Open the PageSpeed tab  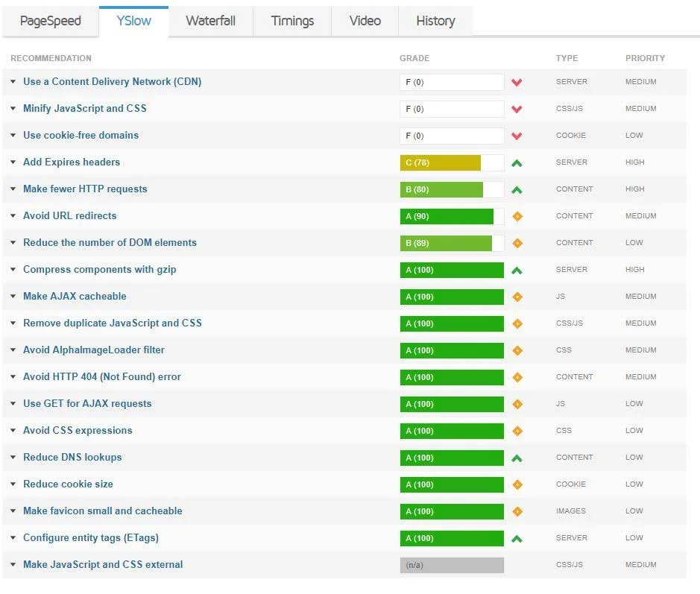[x=50, y=21]
